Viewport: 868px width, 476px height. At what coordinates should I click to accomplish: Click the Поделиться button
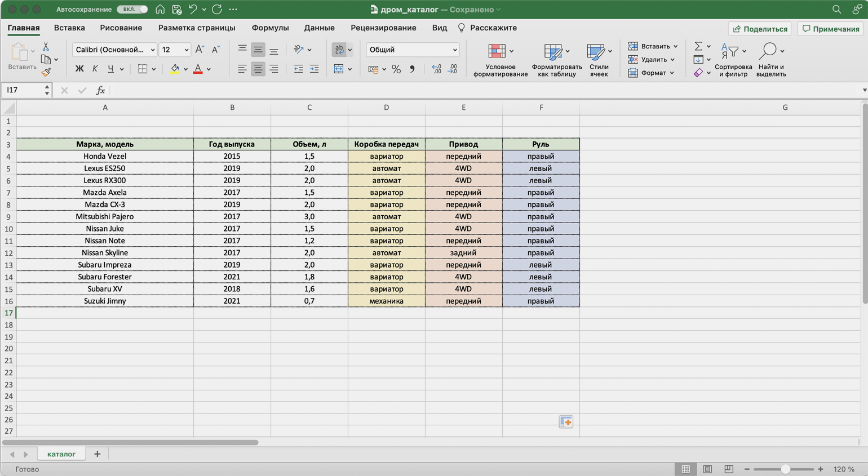pos(760,29)
